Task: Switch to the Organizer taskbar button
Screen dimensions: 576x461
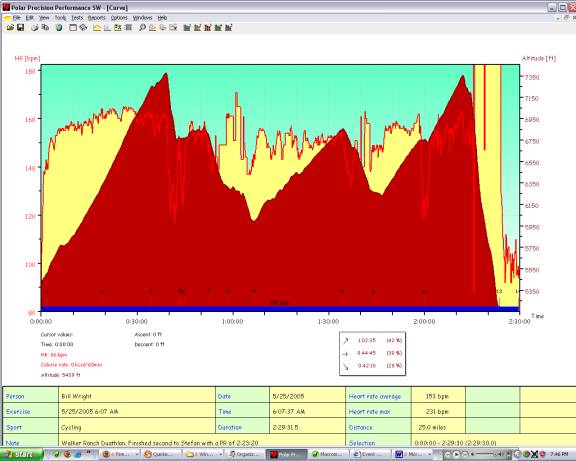Action: click(x=244, y=454)
